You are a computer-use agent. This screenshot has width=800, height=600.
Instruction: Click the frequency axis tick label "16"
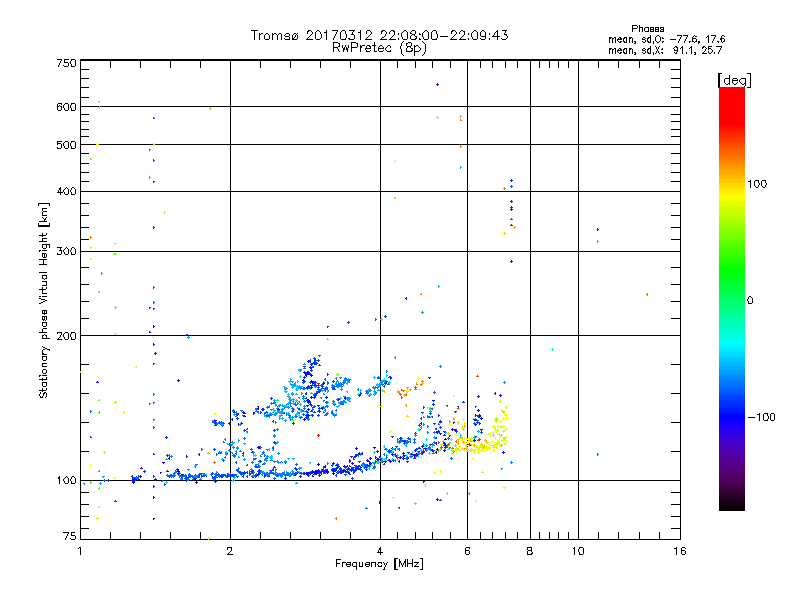click(680, 551)
